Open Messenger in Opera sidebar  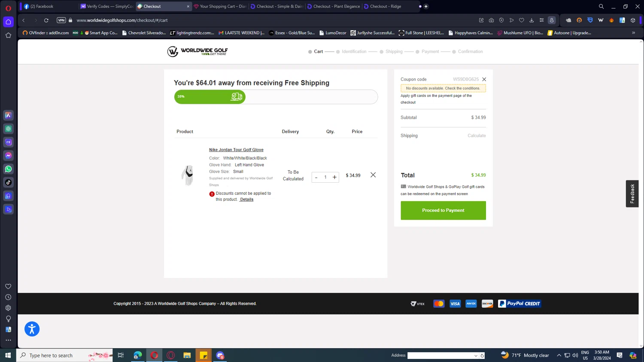pos(8,155)
